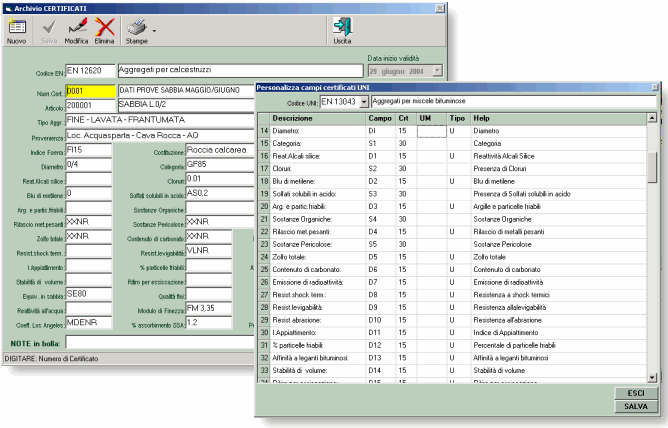Select row 33 Stabilità di volume

click(452, 371)
